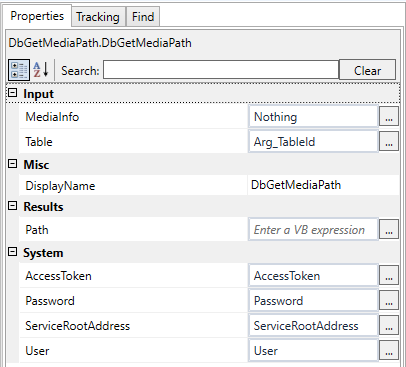Open expression editor for AccessToken
Viewport: 406px width, 367px height.
389,276
